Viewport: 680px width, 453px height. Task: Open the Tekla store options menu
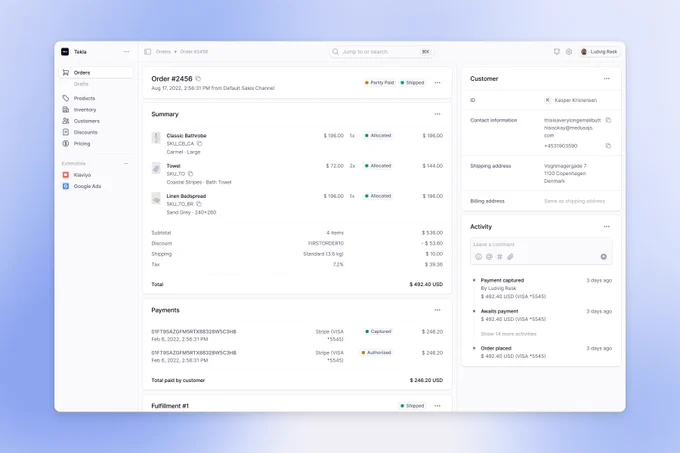[126, 52]
